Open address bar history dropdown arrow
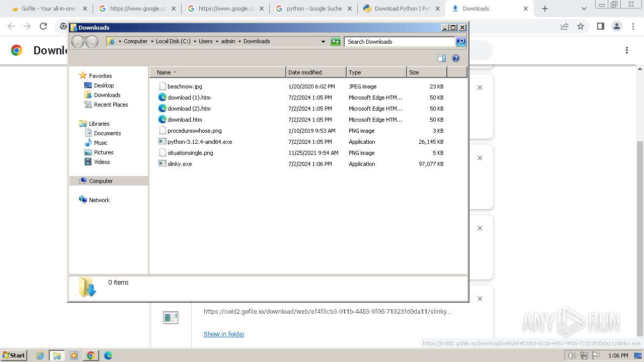Image resolution: width=644 pixels, height=362 pixels. click(x=323, y=42)
